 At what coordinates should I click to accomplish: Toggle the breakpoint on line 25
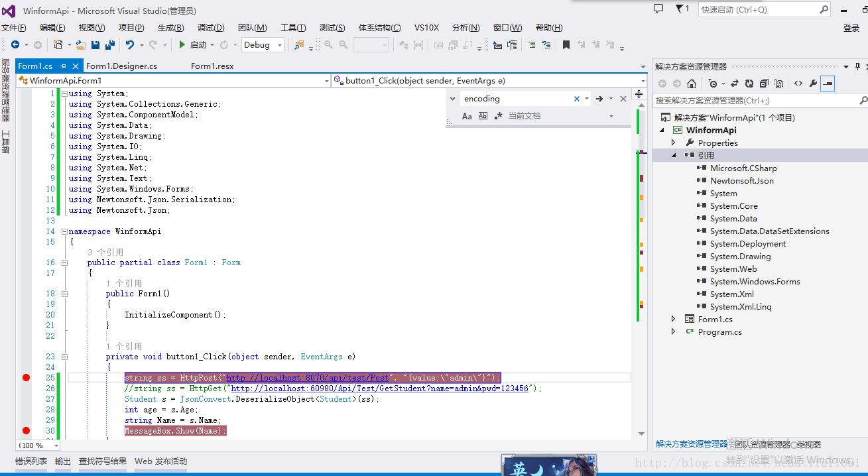click(x=26, y=378)
